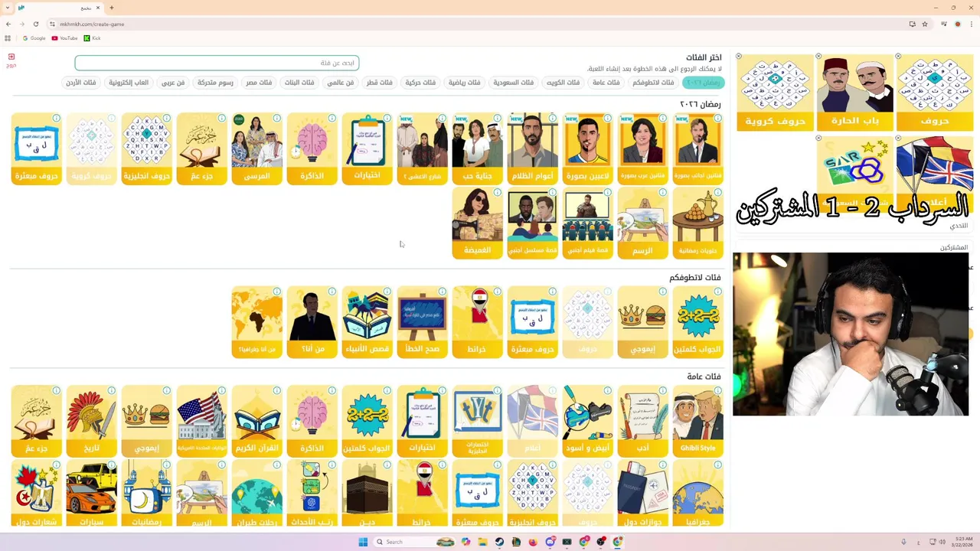
Task: Select the رحلات طيران category card
Action: [x=256, y=494]
